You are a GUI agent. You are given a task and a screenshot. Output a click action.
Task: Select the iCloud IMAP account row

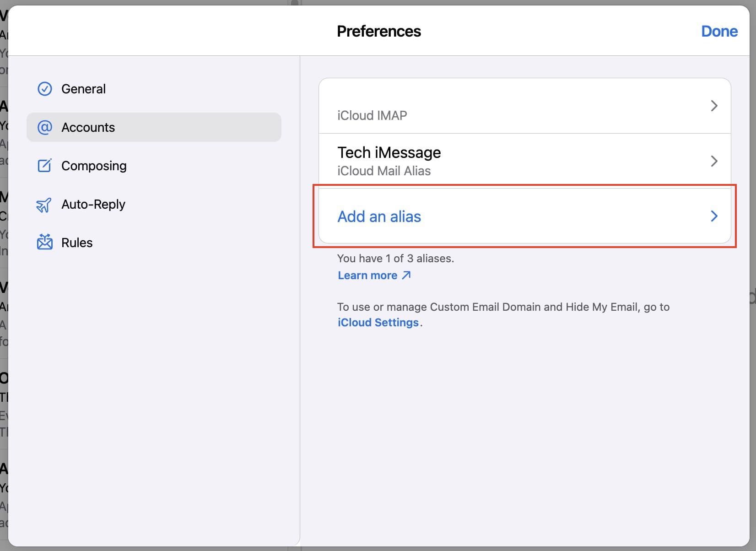[x=524, y=106]
